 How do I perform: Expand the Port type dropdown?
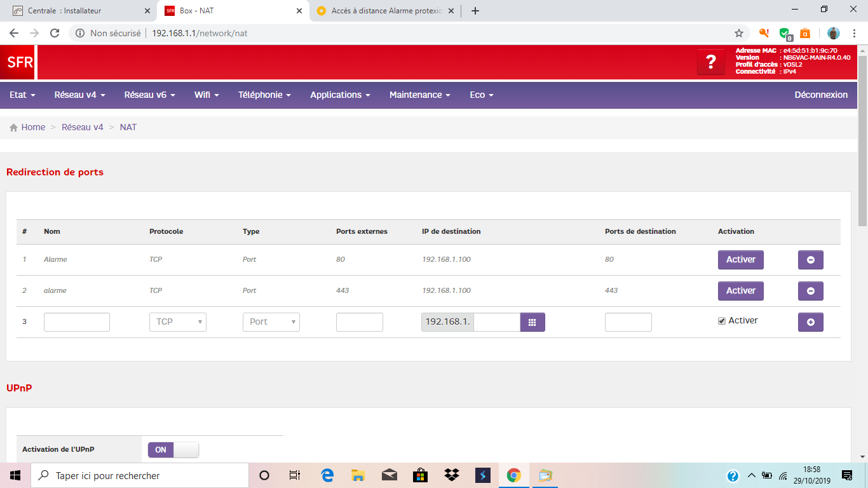pos(271,322)
